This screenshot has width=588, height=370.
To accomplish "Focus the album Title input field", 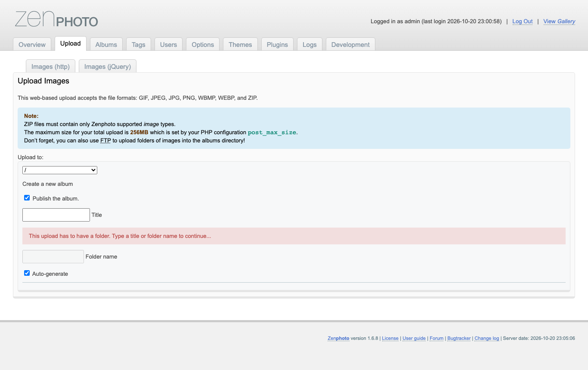I will pos(56,215).
